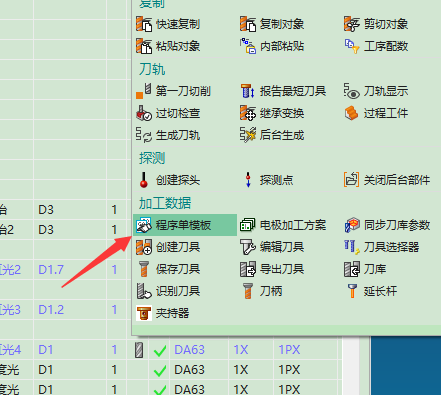This screenshot has height=395, width=441.
Task: Open the 程序单模板 icon
Action: pos(144,225)
